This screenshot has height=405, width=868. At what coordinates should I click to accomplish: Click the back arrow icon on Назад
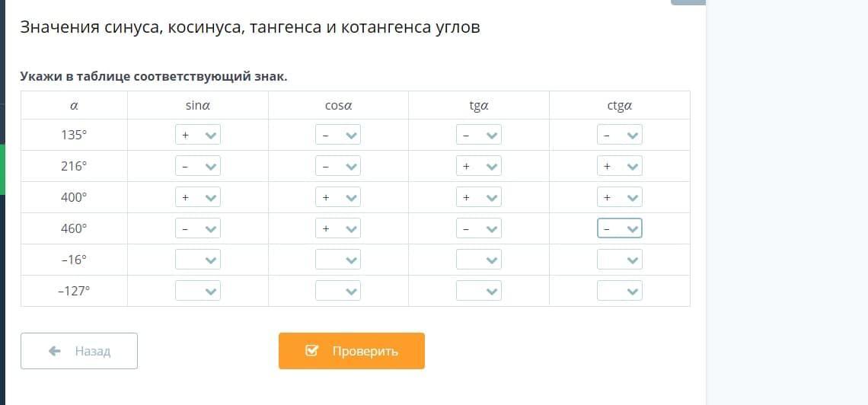55,351
